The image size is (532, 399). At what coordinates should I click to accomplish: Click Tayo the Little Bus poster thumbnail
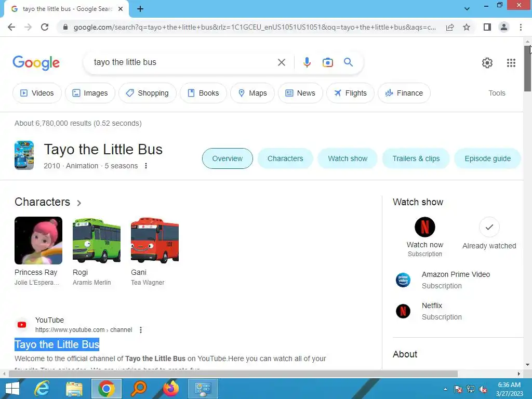24,155
